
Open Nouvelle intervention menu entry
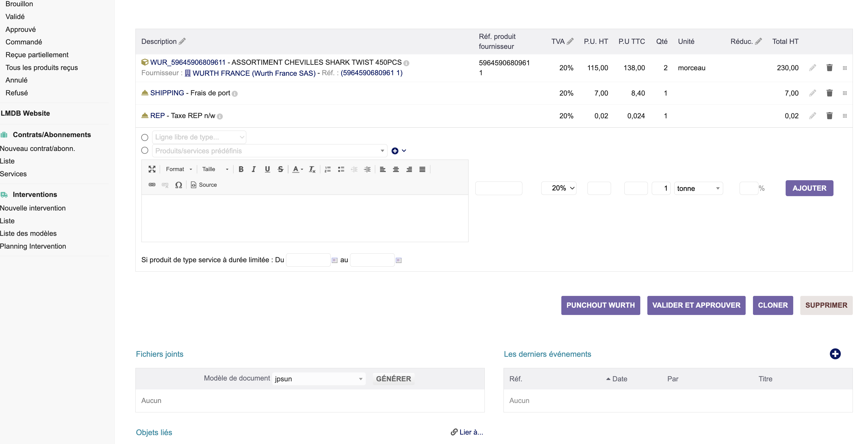[x=33, y=208]
